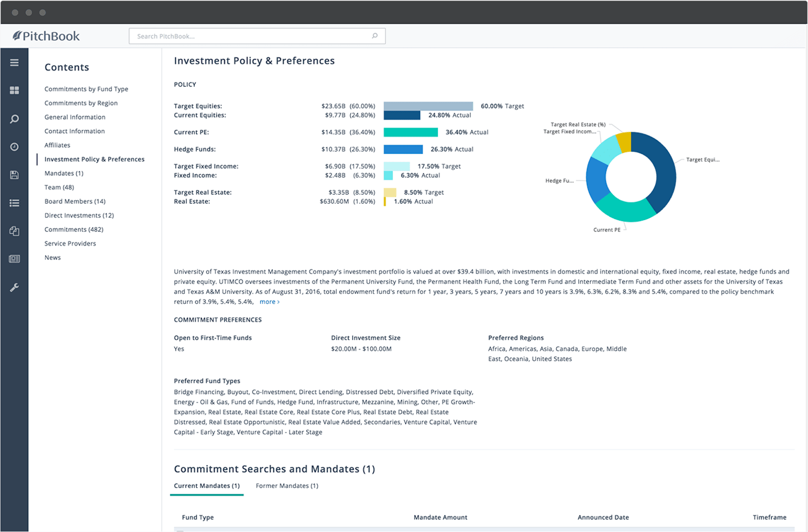Click the copy documents icon in sidebar
Viewport: 808px width, 532px height.
pyautogui.click(x=14, y=231)
